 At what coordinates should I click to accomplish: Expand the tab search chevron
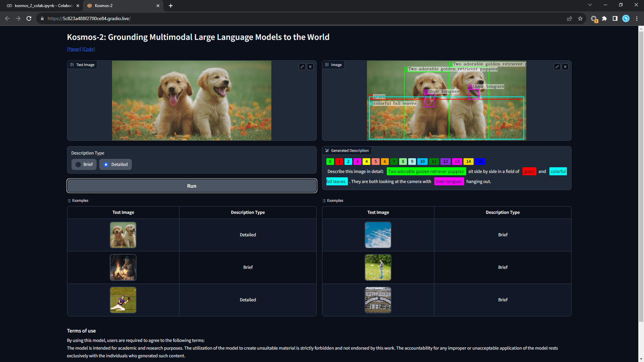tap(590, 5)
